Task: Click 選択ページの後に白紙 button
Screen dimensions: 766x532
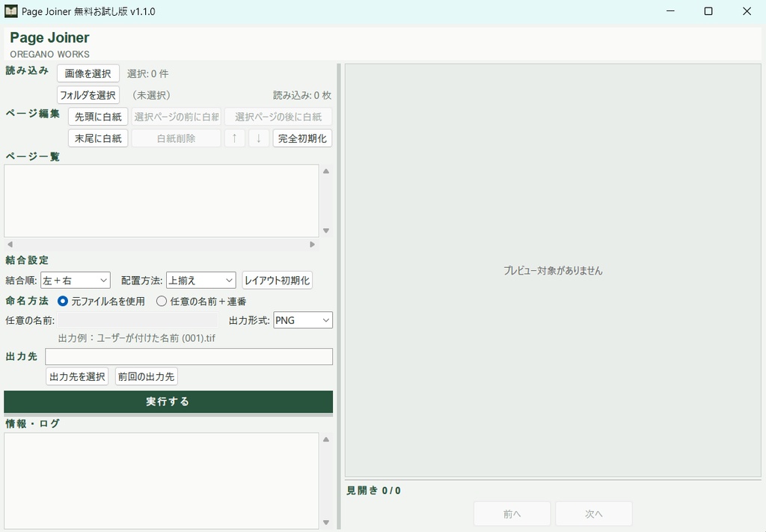Action: [278, 117]
